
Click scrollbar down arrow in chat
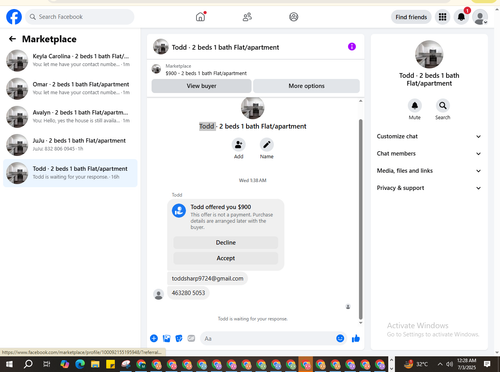360,323
